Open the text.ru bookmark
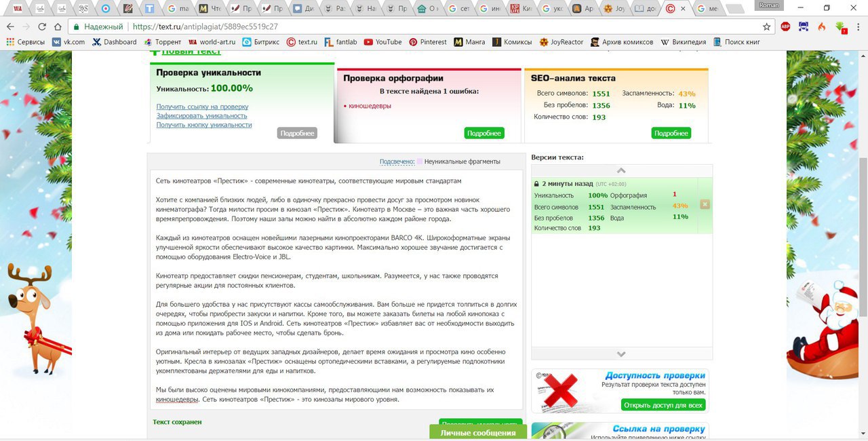This screenshot has width=868, height=441. tap(302, 41)
